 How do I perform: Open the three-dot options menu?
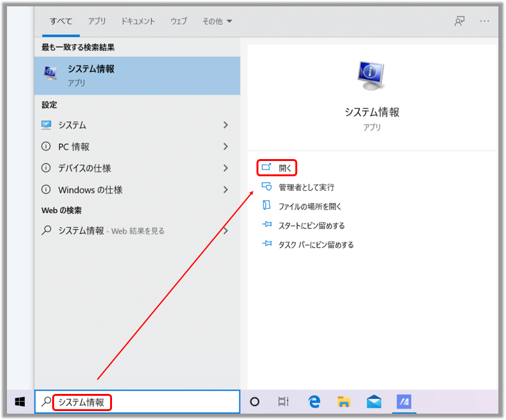click(484, 21)
